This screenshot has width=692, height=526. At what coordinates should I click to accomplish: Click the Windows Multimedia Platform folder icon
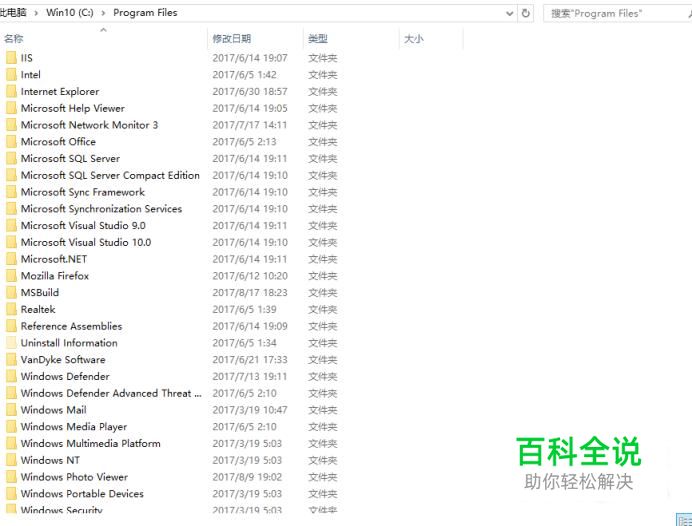[11, 443]
